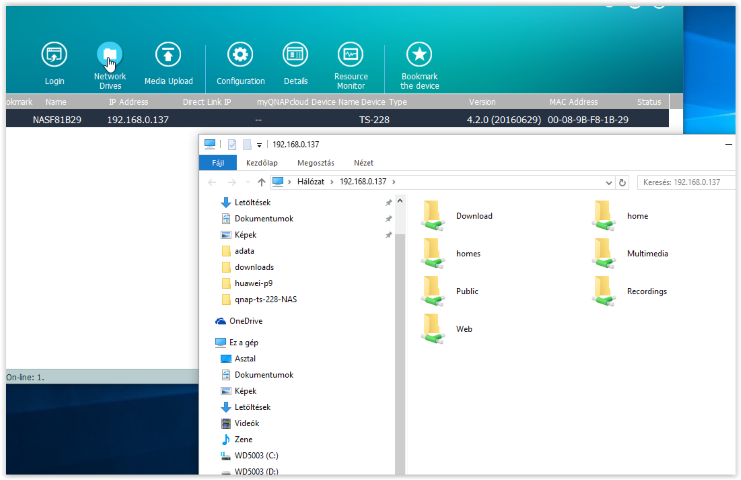Switch to the Megosztás tab

[x=312, y=162]
